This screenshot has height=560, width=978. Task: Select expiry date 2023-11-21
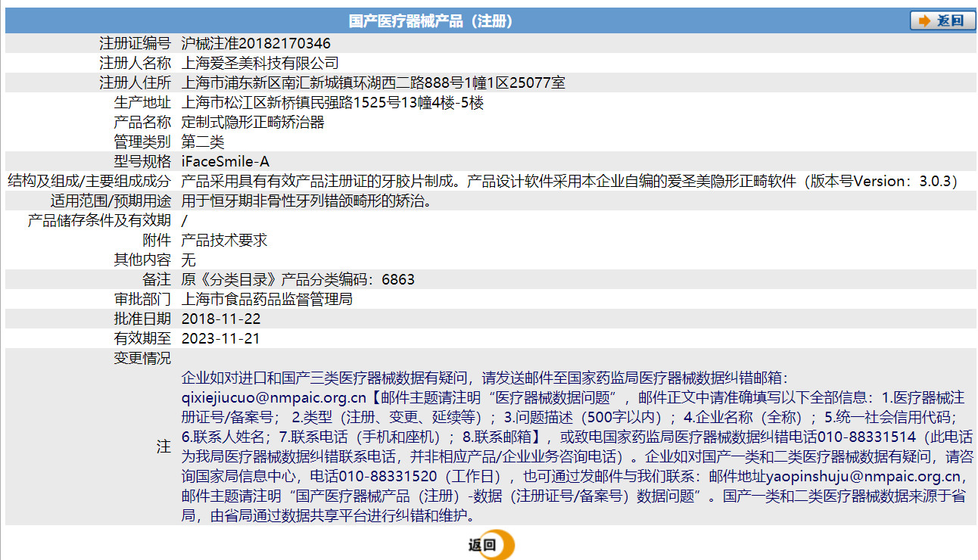pos(221,339)
